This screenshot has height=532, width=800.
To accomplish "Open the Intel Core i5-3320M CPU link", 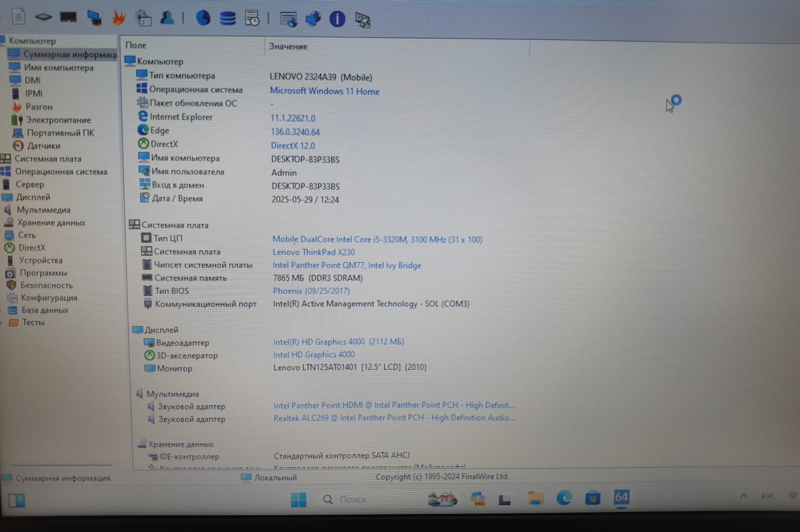I will click(x=377, y=239).
